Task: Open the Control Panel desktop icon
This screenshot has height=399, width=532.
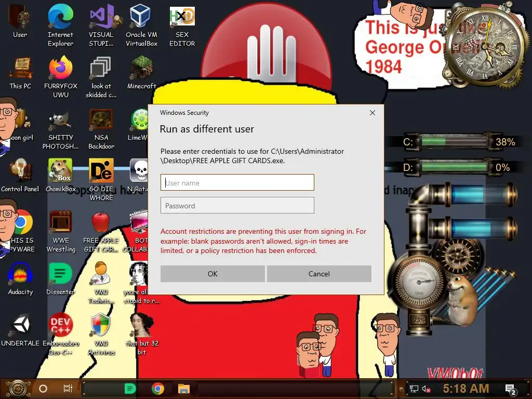Action: [20, 176]
